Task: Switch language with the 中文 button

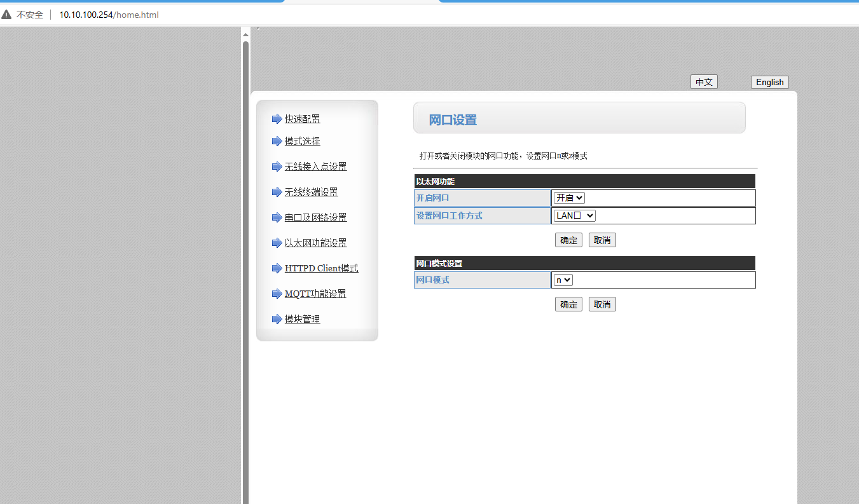Action: pyautogui.click(x=704, y=82)
